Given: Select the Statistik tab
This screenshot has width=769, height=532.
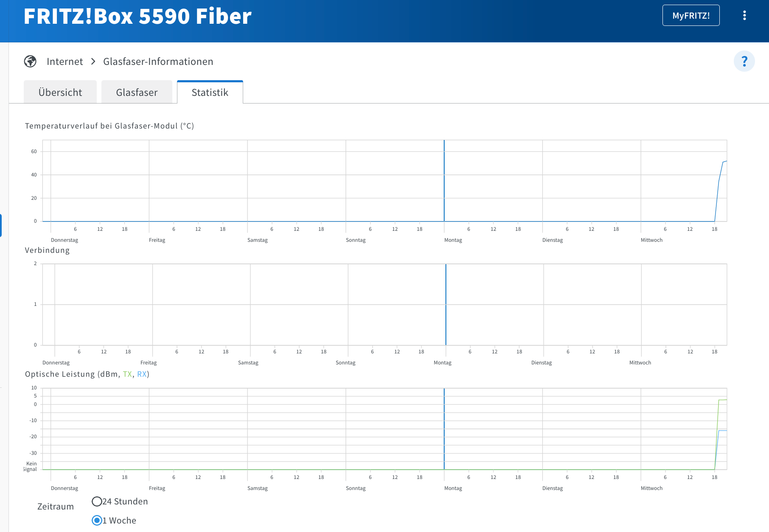Looking at the screenshot, I should click(210, 92).
